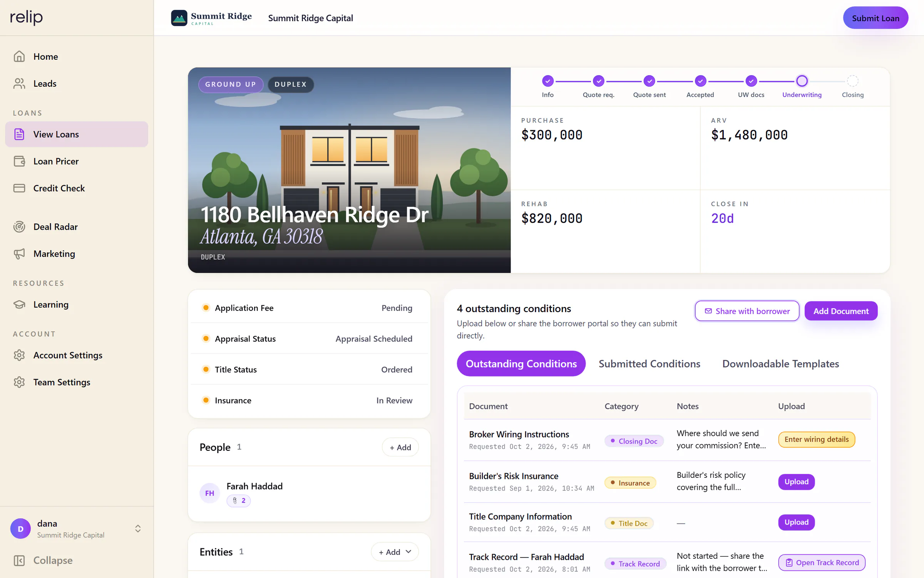Click the 20d Close In value
The height and width of the screenshot is (578, 924).
(722, 218)
